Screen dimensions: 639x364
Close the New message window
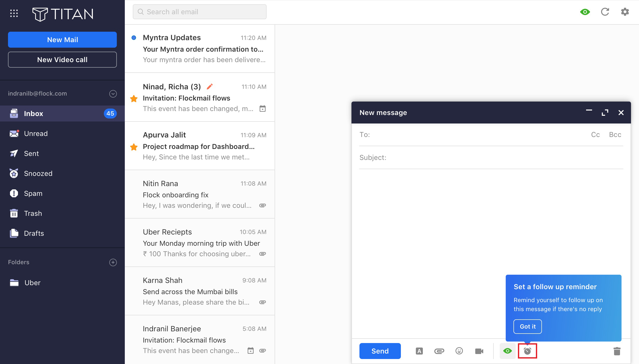621,113
